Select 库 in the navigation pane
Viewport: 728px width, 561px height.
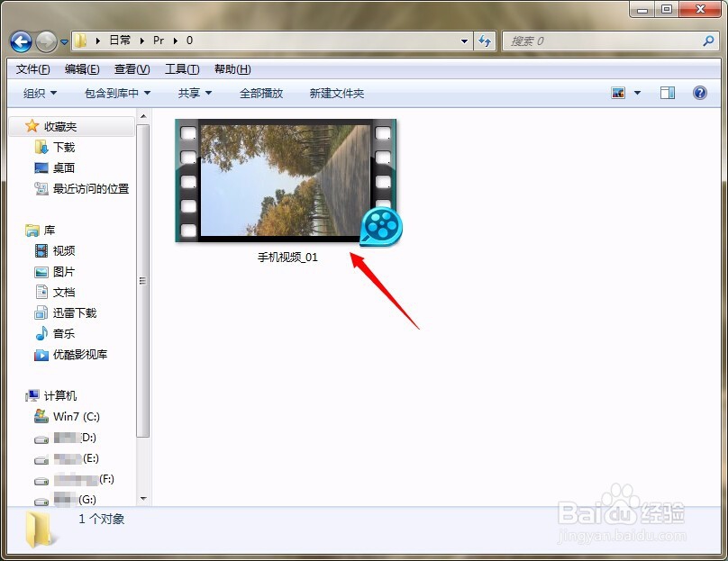click(x=50, y=230)
